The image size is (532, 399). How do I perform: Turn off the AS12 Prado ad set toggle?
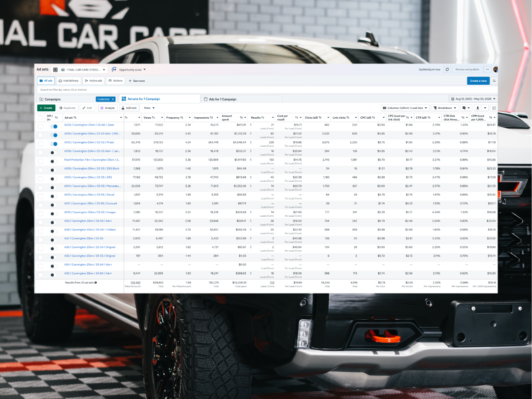click(54, 144)
